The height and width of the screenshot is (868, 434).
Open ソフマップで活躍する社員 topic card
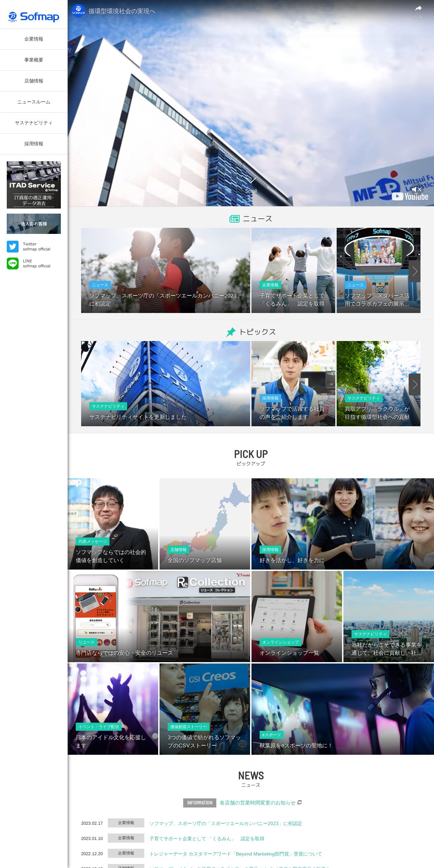(293, 384)
